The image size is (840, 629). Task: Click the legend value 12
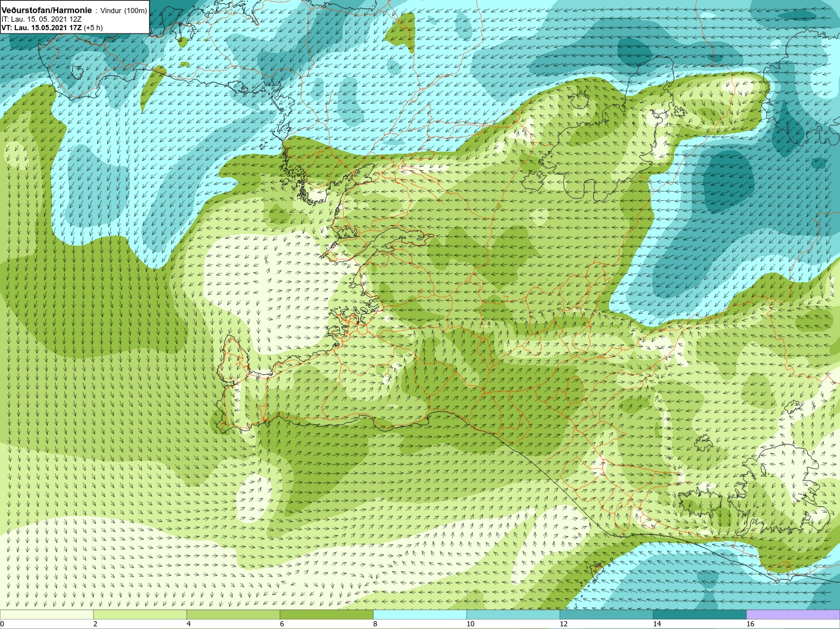[x=564, y=624]
